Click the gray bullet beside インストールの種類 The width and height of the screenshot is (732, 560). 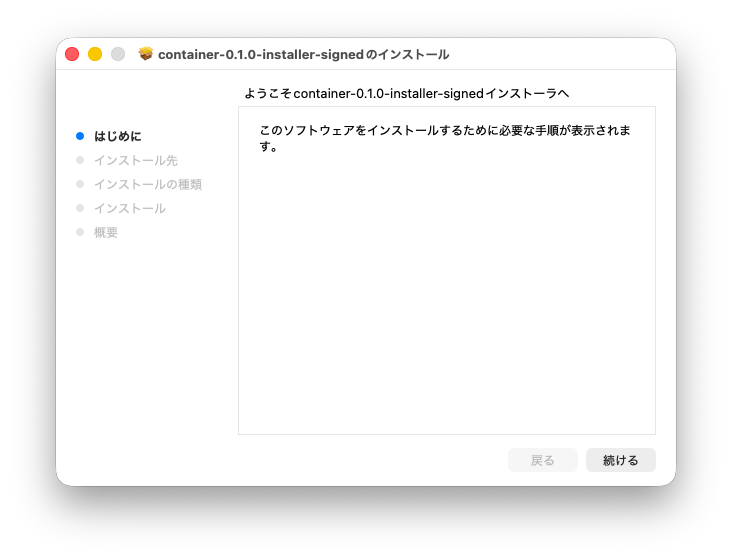(x=80, y=184)
